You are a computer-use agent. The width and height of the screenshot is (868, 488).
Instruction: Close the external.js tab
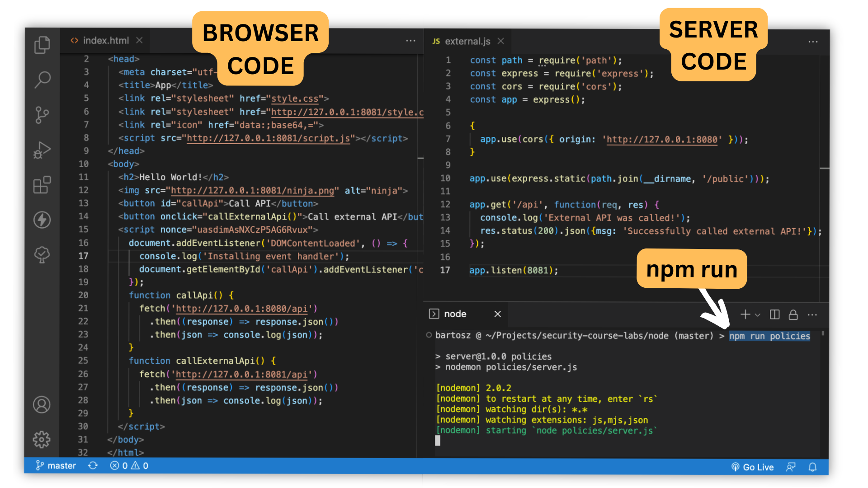500,41
